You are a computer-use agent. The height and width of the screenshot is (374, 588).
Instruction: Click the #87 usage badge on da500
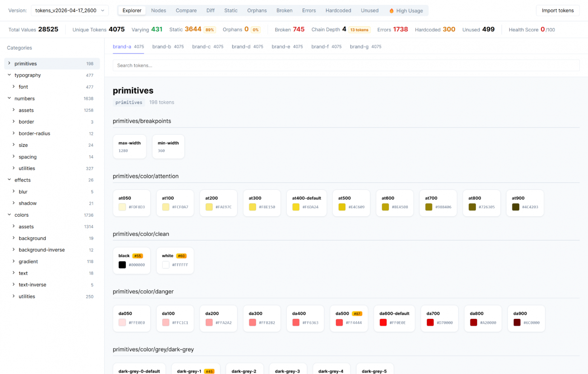click(357, 314)
